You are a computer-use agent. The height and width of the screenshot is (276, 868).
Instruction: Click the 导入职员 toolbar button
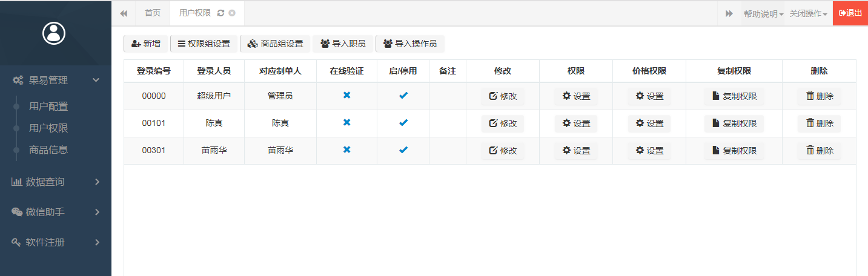tap(343, 44)
